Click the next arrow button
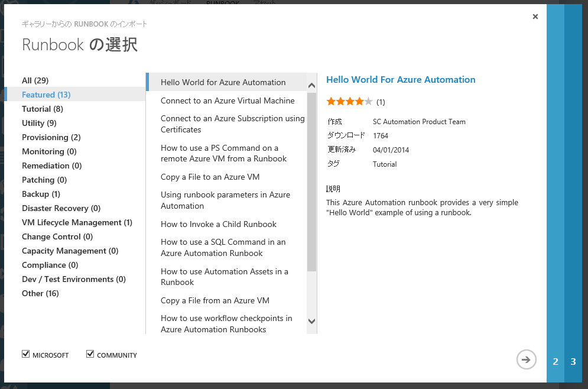Image resolution: width=588 pixels, height=389 pixels. click(526, 359)
